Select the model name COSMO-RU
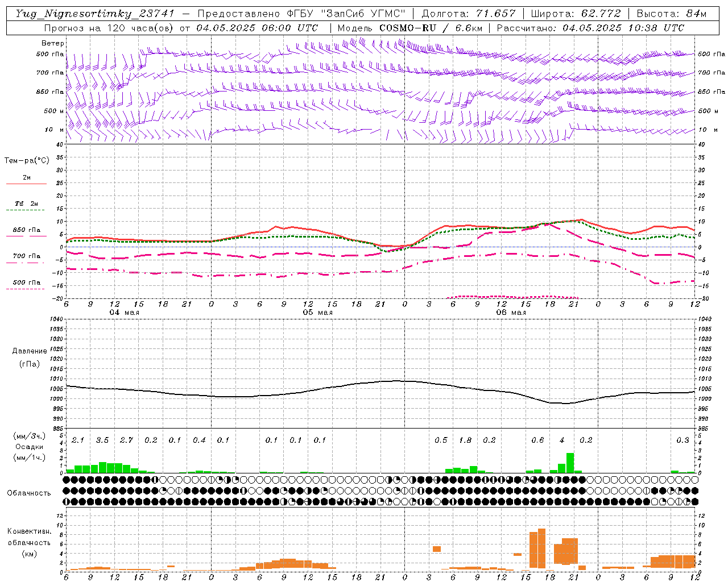Image resolution: width=728 pixels, height=582 pixels. click(408, 28)
